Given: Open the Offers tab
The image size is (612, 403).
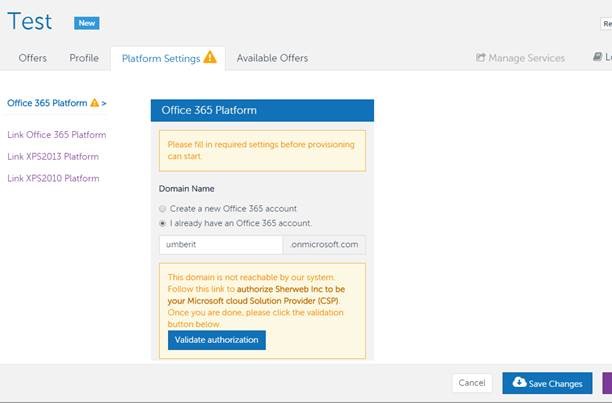Looking at the screenshot, I should (32, 58).
